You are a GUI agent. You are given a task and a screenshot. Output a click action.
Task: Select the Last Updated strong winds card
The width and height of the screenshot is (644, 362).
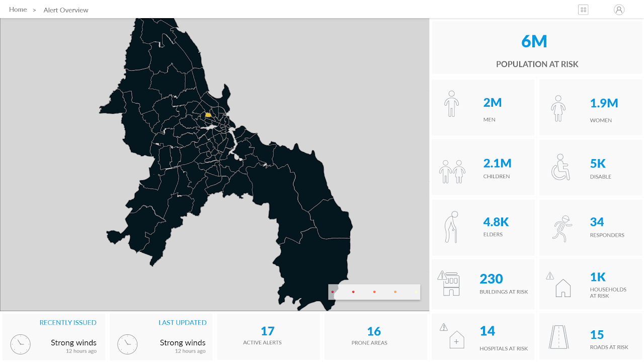click(x=161, y=336)
